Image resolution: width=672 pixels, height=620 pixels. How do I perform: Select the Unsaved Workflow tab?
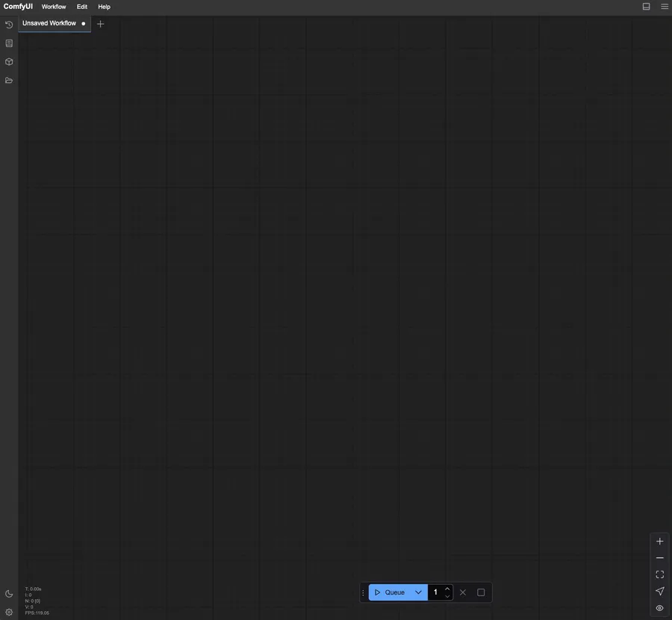49,24
